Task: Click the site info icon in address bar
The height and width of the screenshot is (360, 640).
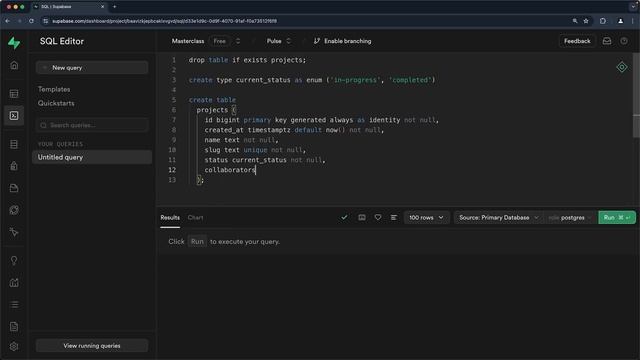Action: (x=46, y=21)
